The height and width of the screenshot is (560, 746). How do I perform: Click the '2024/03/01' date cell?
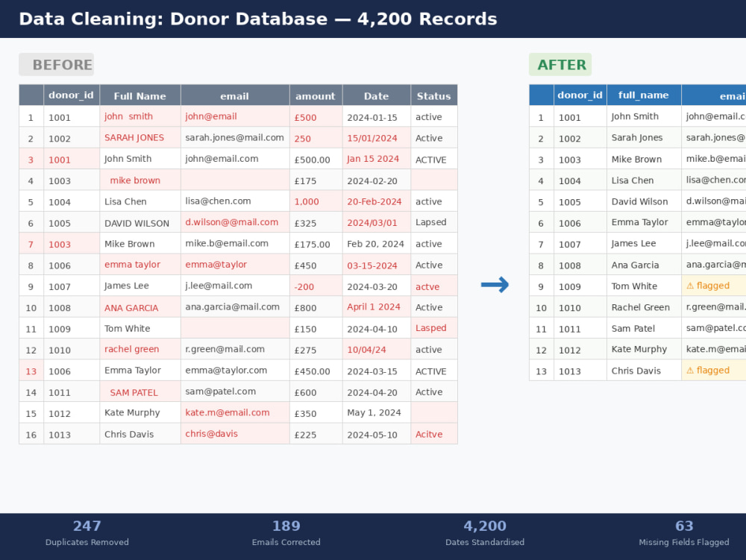(x=376, y=222)
